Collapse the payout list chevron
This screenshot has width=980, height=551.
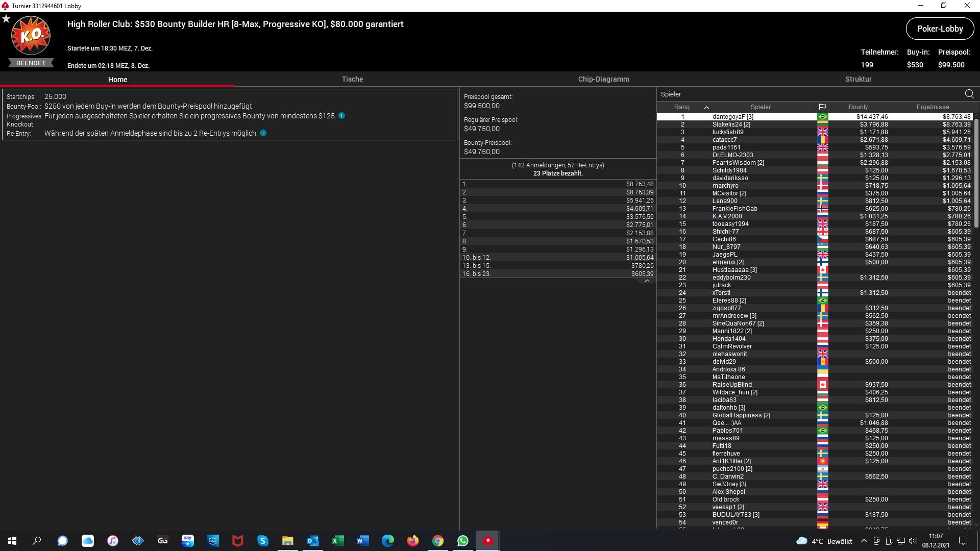click(647, 281)
